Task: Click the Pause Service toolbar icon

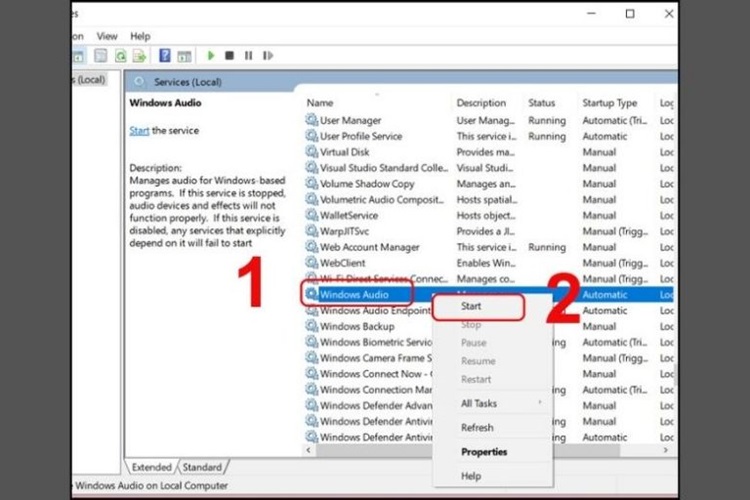Action: click(247, 57)
